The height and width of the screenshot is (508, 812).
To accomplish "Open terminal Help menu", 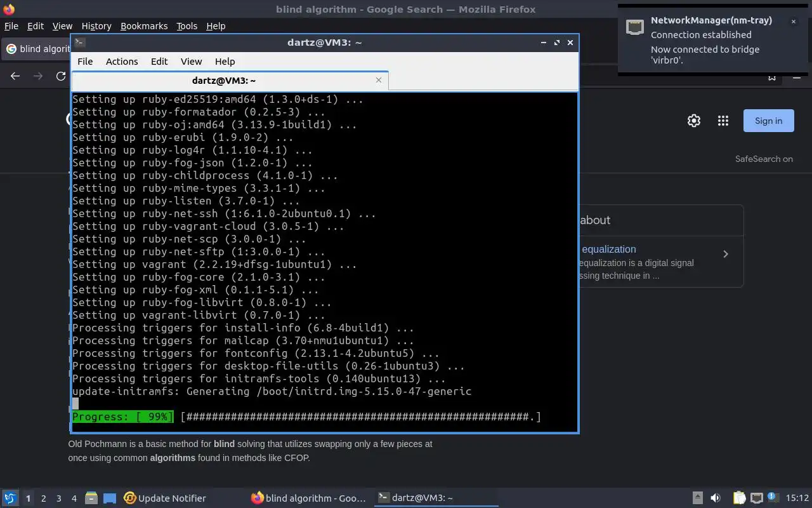I will [x=225, y=62].
